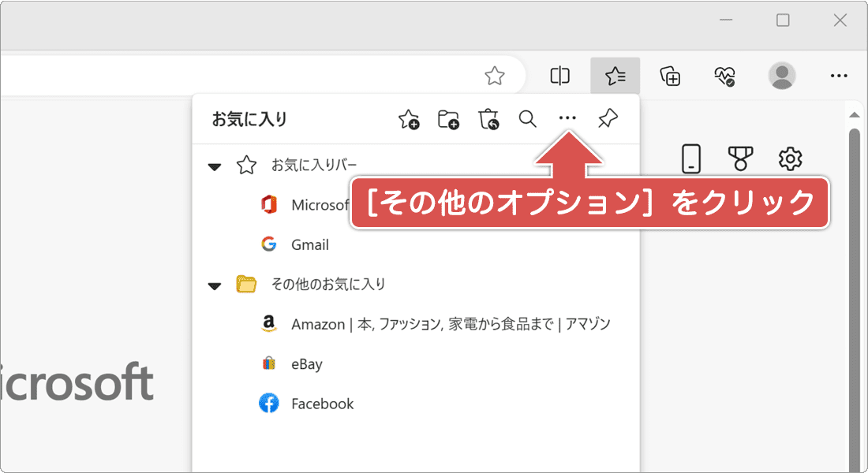
Task: Open More options in Favorites panel
Action: pos(567,119)
